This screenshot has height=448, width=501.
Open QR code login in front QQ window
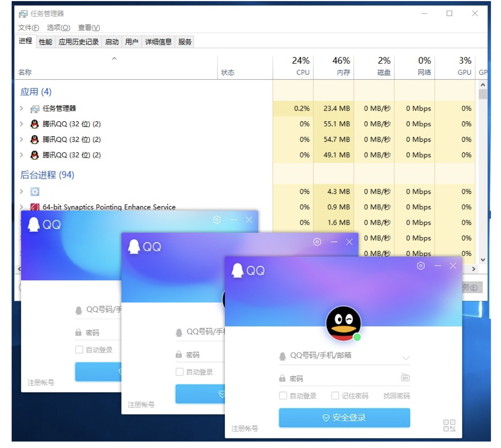coord(449,425)
